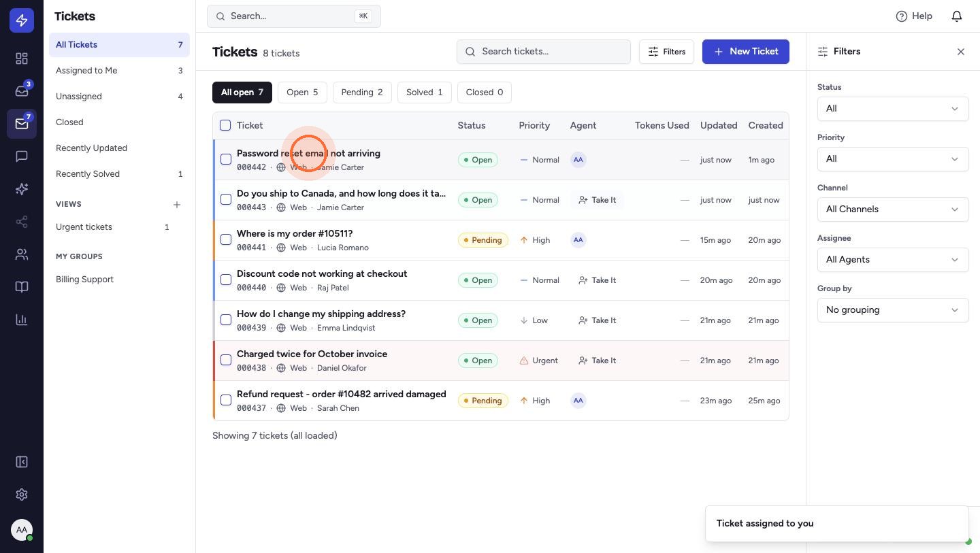Image resolution: width=980 pixels, height=553 pixels.
Task: Open the Help link
Action: click(x=914, y=16)
